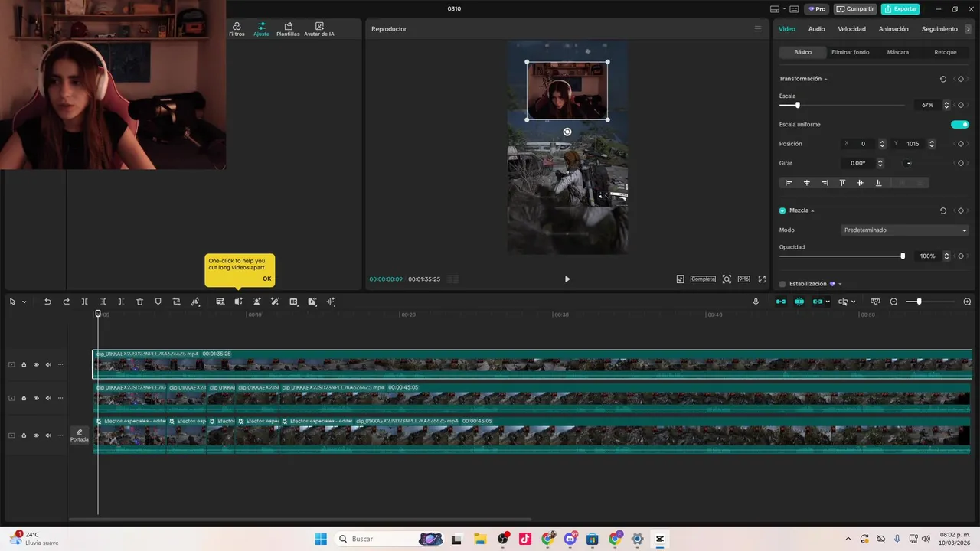
Task: Switch to the Velocidad tab
Action: click(851, 29)
